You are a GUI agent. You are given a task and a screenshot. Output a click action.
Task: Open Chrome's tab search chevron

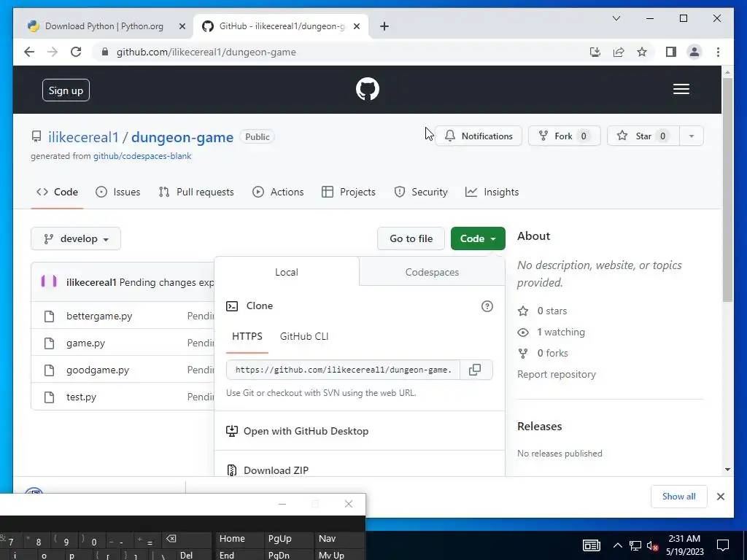tap(616, 18)
